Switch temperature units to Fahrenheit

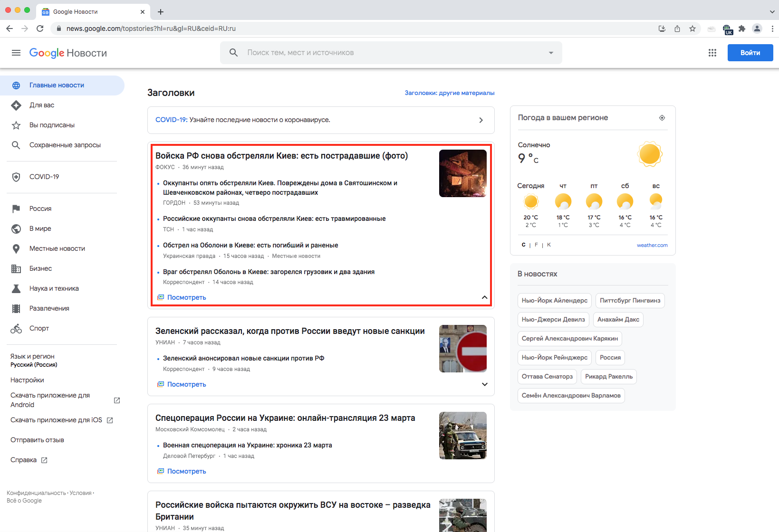coord(536,245)
